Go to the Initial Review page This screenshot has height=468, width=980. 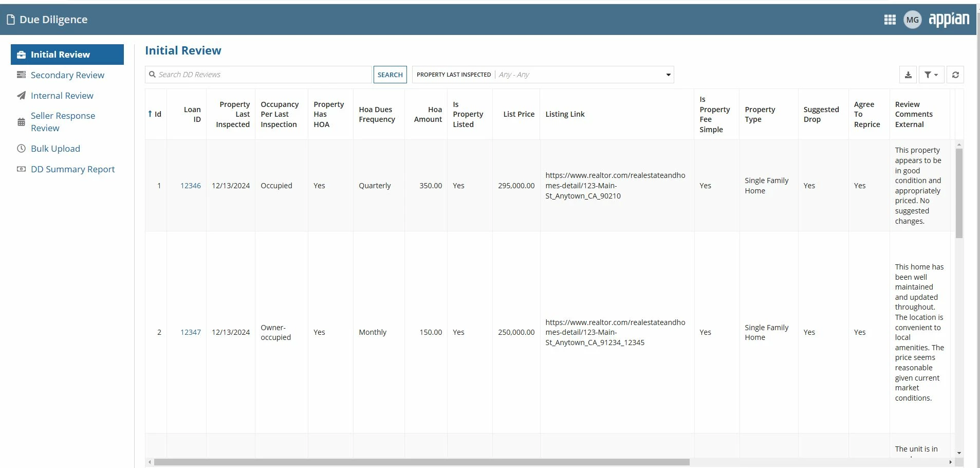pyautogui.click(x=67, y=55)
